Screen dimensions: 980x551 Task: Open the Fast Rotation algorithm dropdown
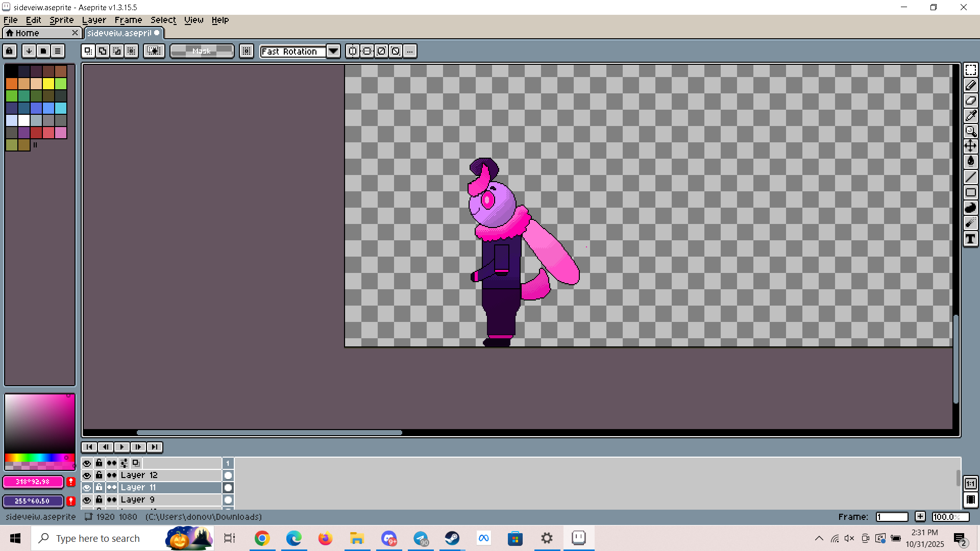click(x=333, y=51)
